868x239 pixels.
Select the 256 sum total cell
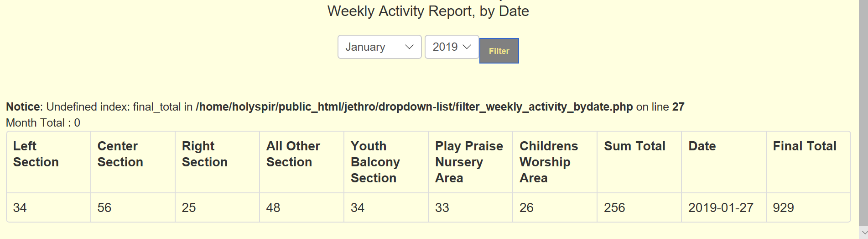coord(639,207)
